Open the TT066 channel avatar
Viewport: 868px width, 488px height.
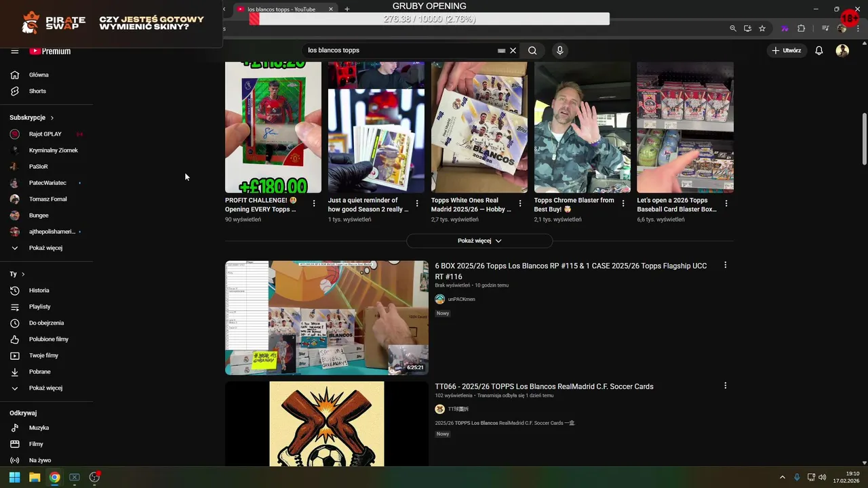439,409
